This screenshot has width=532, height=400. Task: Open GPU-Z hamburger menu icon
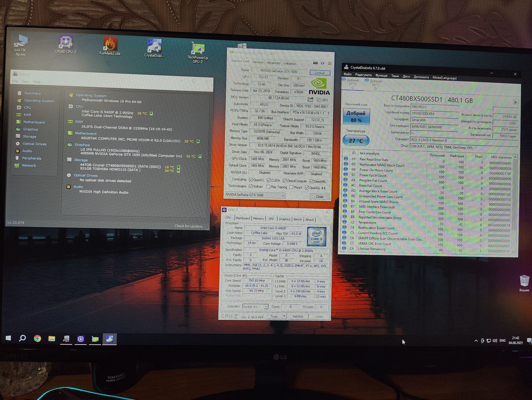pyautogui.click(x=330, y=64)
